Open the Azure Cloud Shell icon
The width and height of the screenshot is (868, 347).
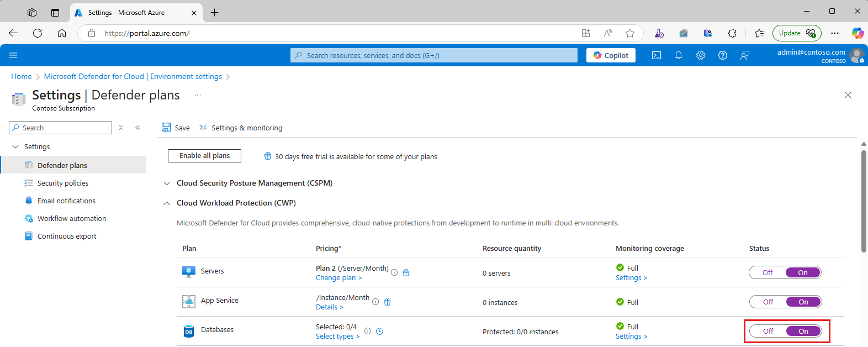657,55
